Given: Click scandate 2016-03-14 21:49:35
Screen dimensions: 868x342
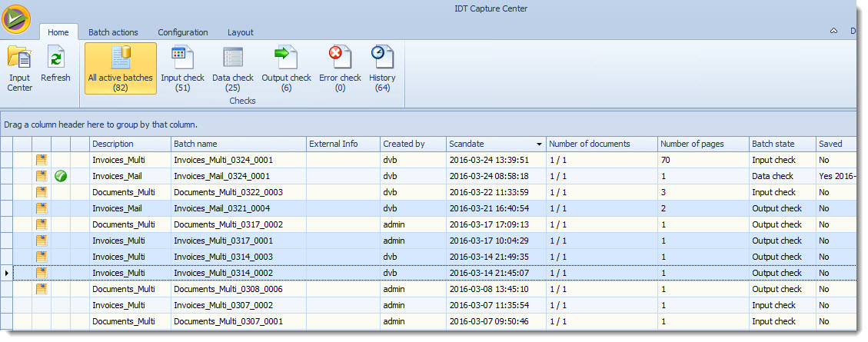Looking at the screenshot, I should pos(489,257).
